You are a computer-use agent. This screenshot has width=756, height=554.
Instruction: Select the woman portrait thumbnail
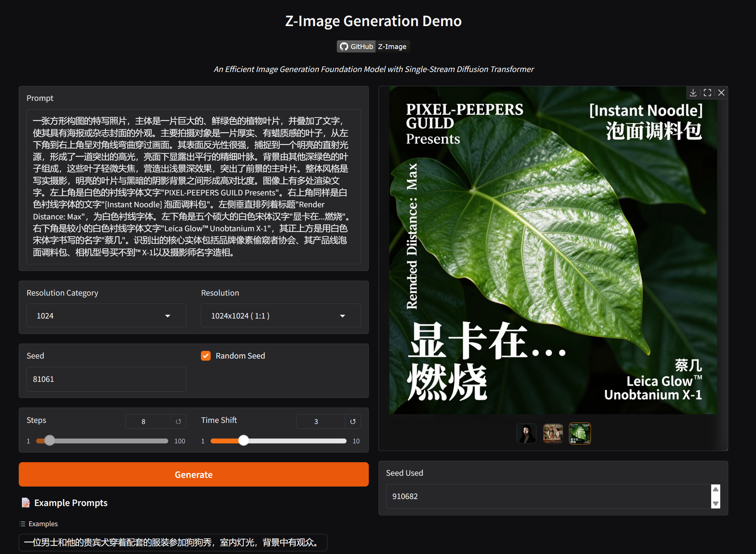pos(526,433)
